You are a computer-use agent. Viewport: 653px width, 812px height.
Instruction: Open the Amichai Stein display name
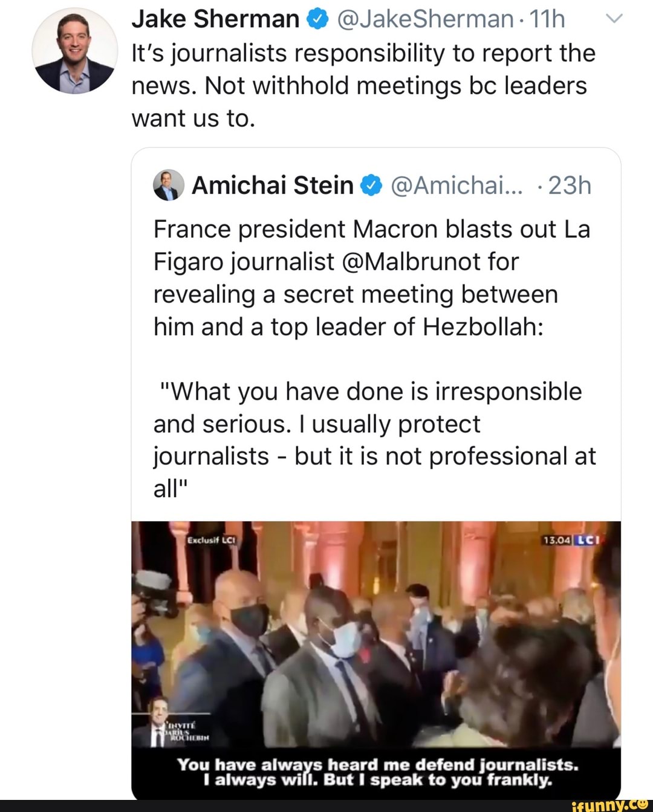(x=272, y=185)
